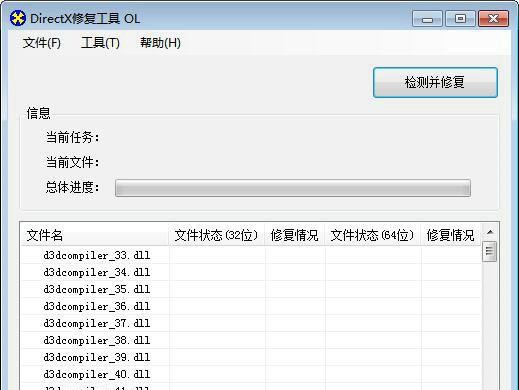Sort by 文件状态(32位) column header
Viewport: 519px width, 390px height.
tap(217, 235)
